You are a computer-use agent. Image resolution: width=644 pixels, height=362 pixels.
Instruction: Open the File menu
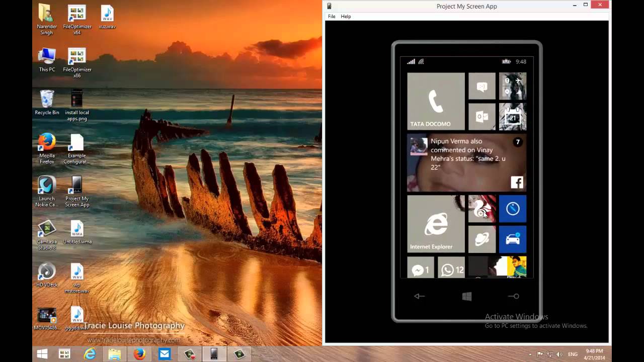point(331,16)
